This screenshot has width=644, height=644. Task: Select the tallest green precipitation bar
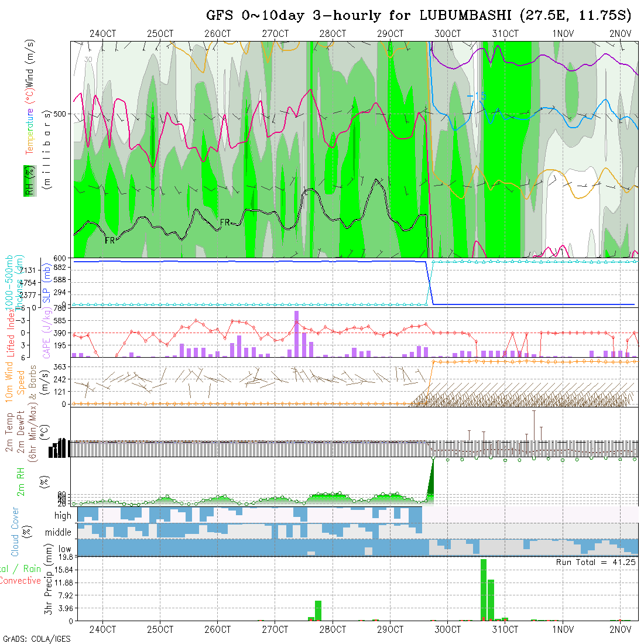click(x=484, y=589)
